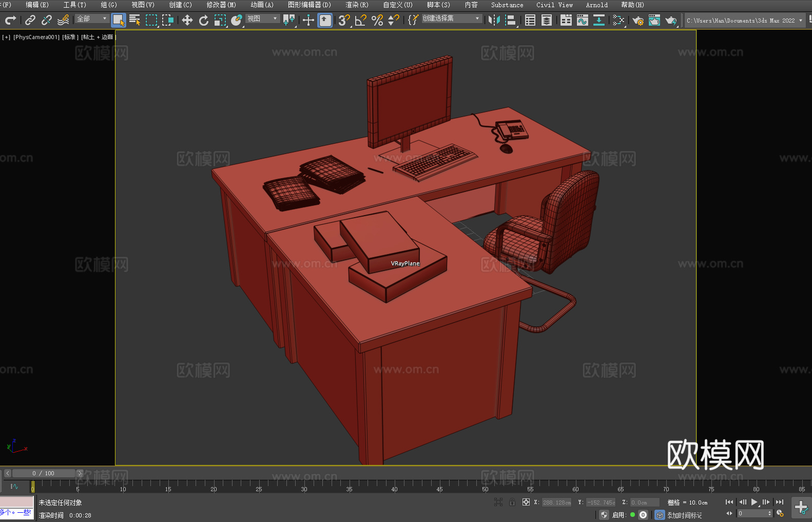812x522 pixels.
Task: Open selection filter dropdown 全部
Action: coord(92,18)
